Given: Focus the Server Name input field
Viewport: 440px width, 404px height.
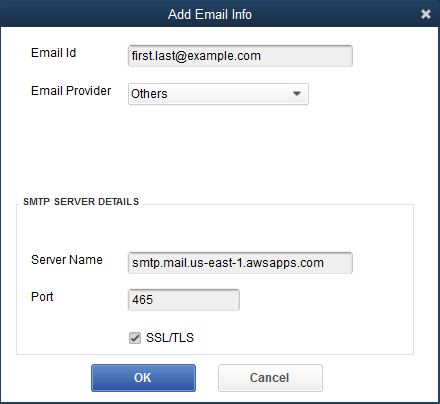Looking at the screenshot, I should tap(240, 263).
